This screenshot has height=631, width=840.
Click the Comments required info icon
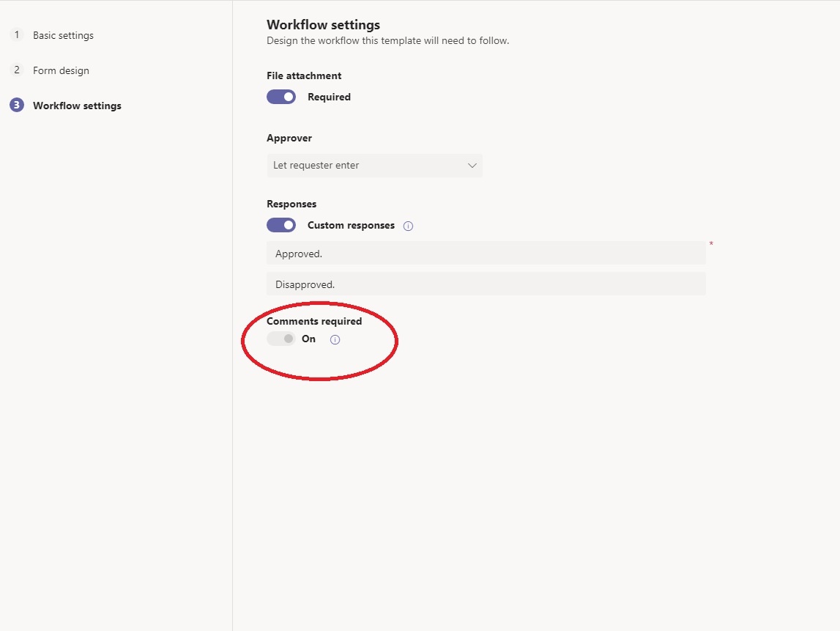coord(335,339)
